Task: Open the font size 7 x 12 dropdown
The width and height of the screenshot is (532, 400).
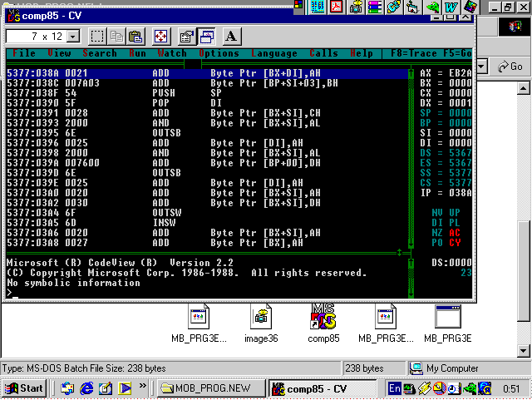Action: tap(73, 37)
